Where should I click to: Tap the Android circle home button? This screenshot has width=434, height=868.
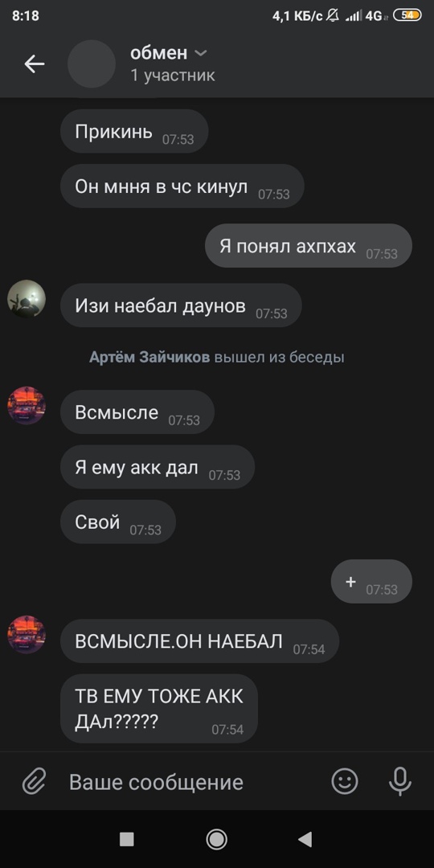(x=216, y=839)
